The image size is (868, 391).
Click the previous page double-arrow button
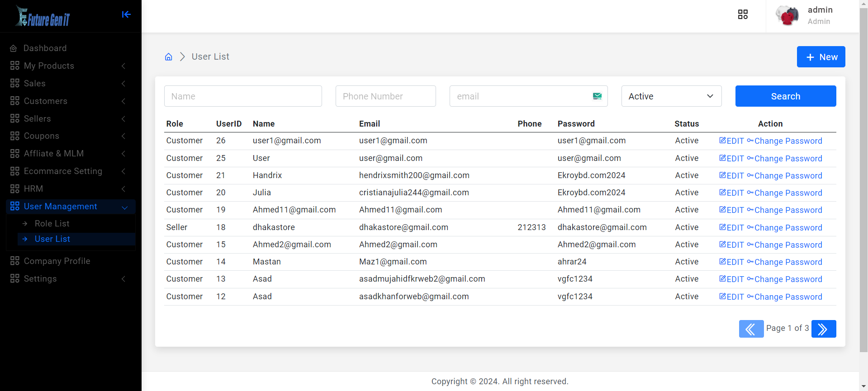pos(751,329)
